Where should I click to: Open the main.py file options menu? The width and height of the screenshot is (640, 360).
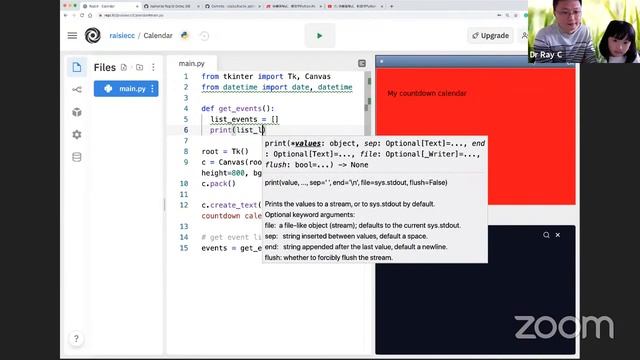click(x=153, y=89)
